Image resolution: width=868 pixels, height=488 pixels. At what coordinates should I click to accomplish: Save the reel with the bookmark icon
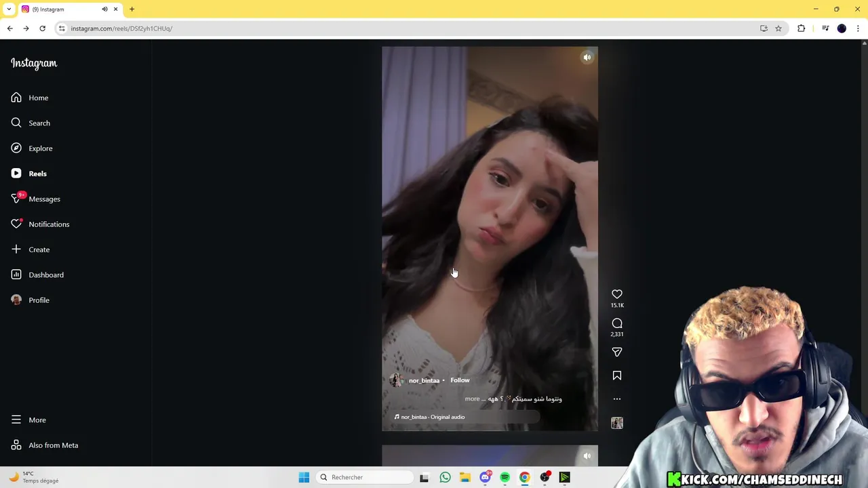(x=617, y=375)
